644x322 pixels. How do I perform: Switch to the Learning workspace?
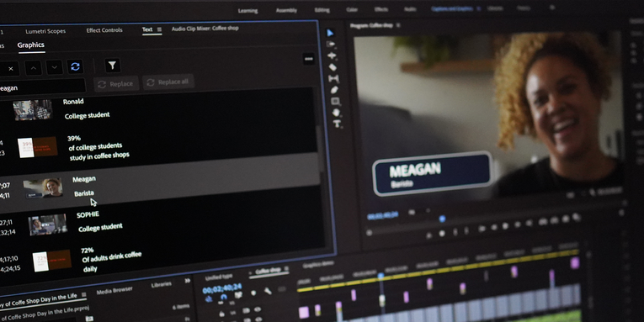(x=247, y=11)
